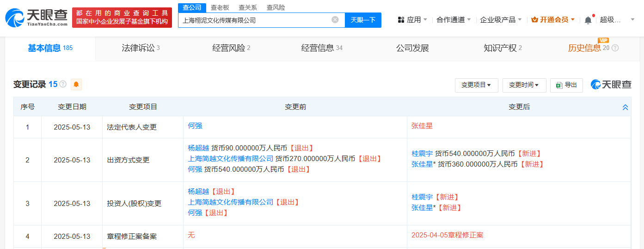Click the orange alert bell next to 变更记录
644x249 pixels.
click(76, 84)
